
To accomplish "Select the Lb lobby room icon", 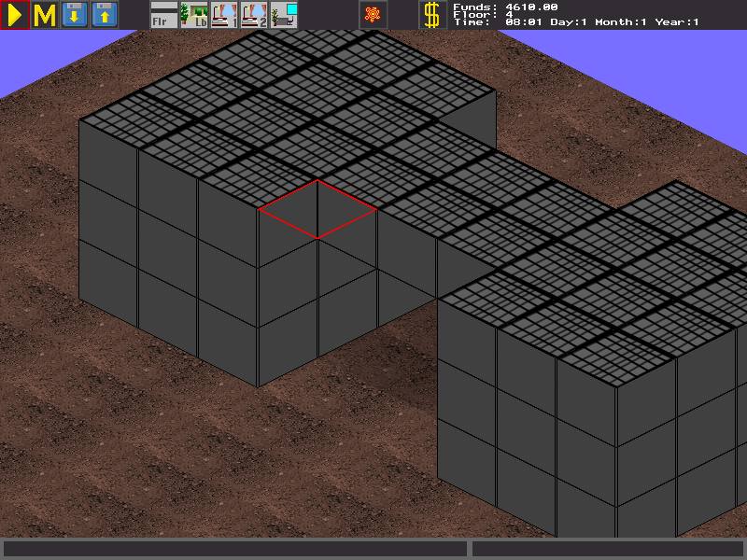I will point(194,15).
